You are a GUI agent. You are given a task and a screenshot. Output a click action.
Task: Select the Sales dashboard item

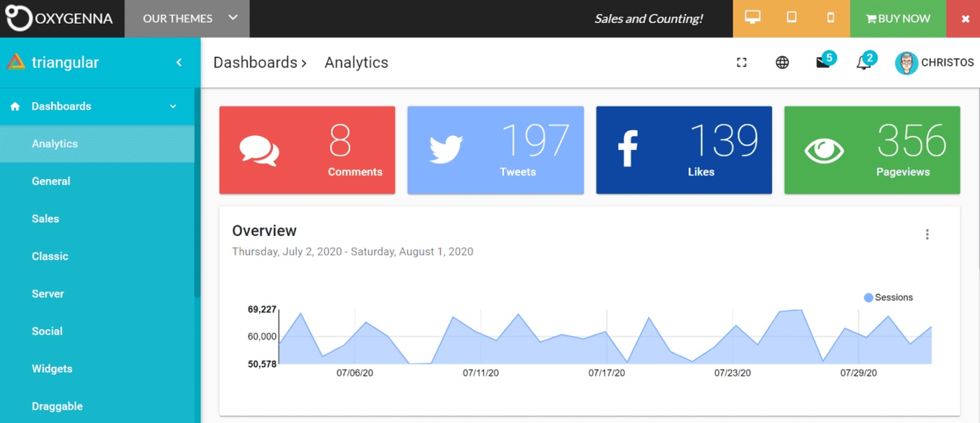45,219
